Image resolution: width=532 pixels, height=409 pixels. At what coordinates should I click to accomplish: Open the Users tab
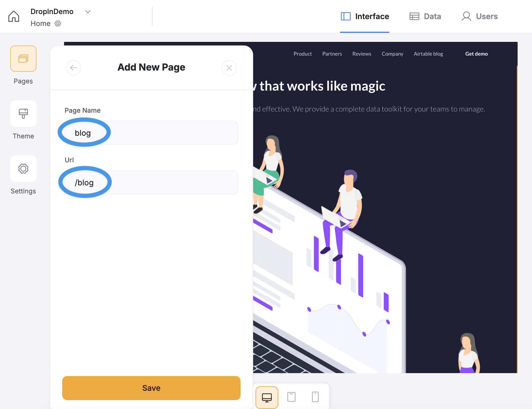click(x=480, y=16)
